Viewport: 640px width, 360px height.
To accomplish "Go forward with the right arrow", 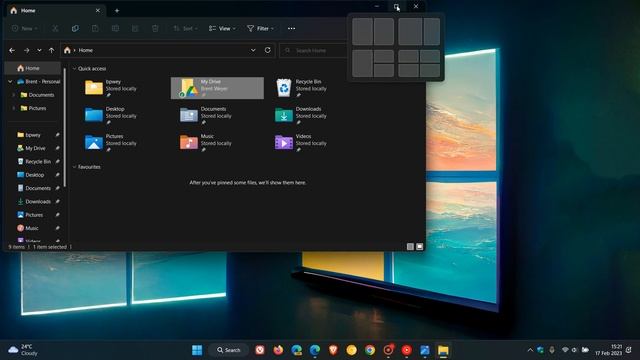I will pyautogui.click(x=27, y=50).
